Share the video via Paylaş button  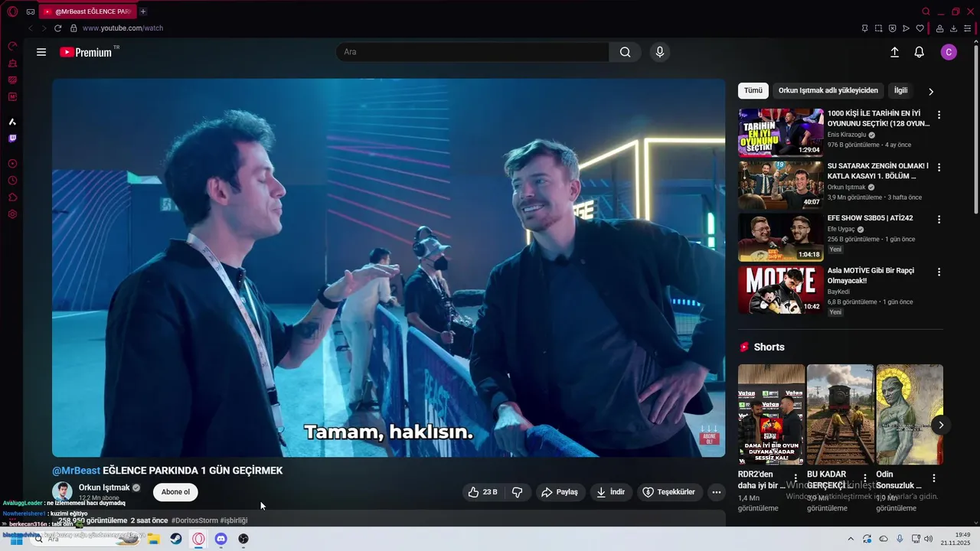pos(560,492)
